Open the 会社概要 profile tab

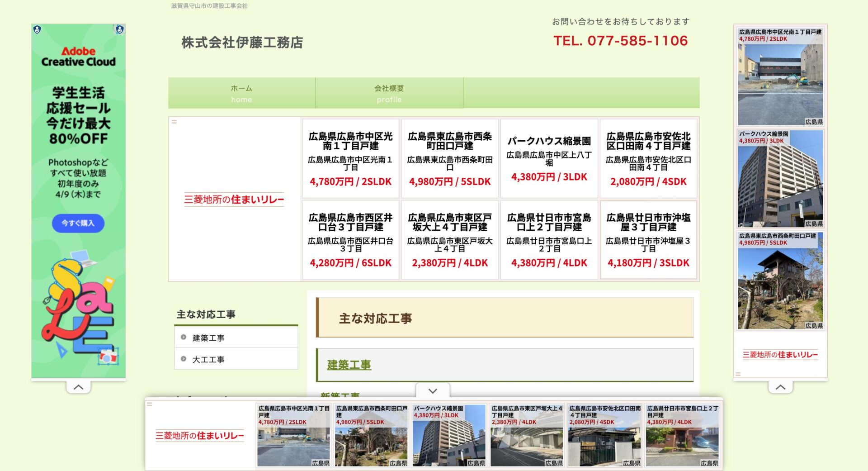pyautogui.click(x=389, y=93)
